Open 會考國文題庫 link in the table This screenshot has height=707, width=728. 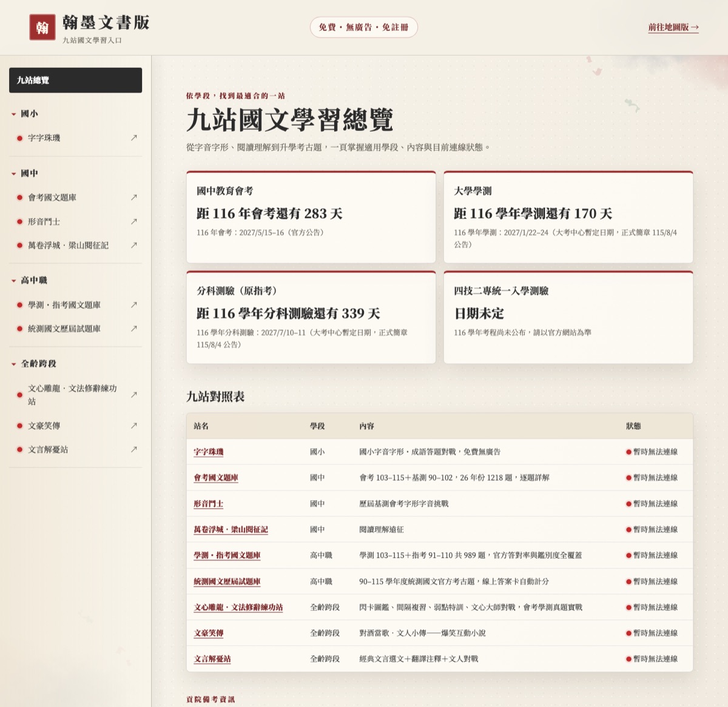pos(216,478)
